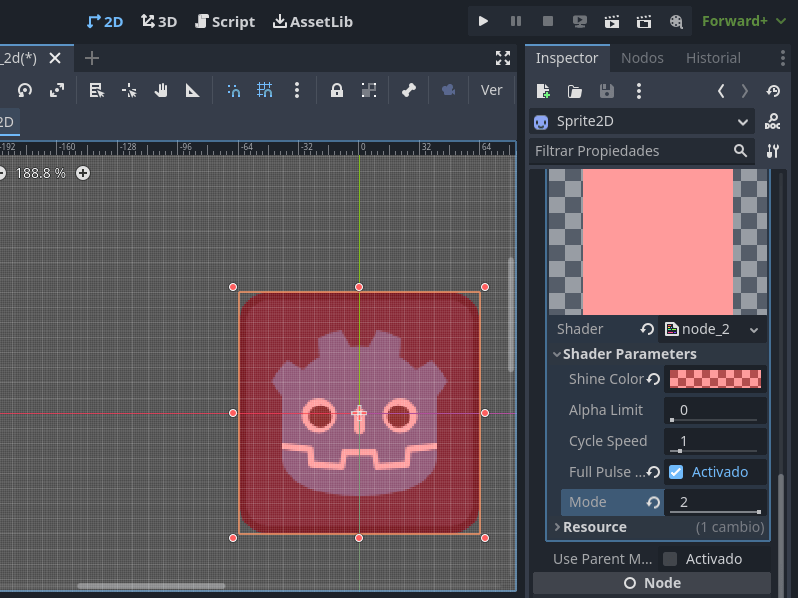Switch to the 2D workspace
Viewport: 798px width, 598px height.
point(105,21)
